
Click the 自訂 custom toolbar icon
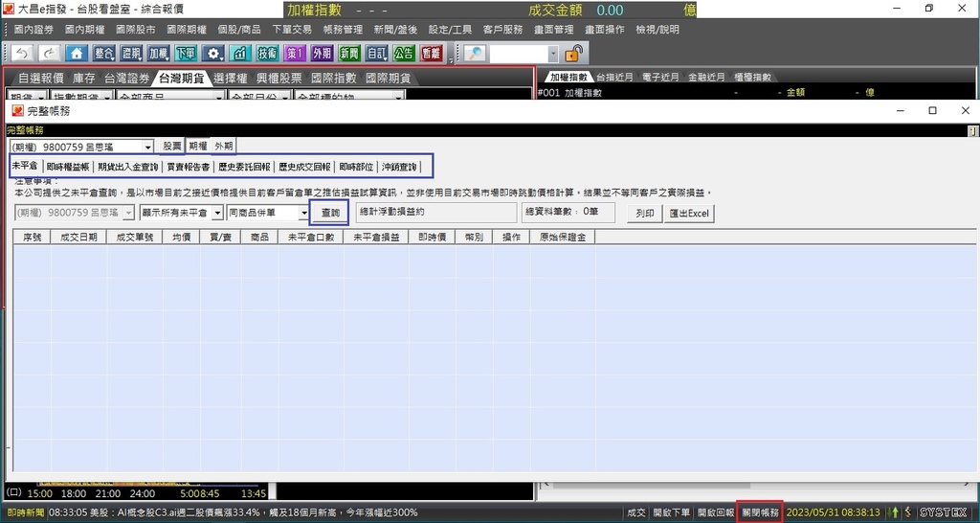tap(376, 54)
